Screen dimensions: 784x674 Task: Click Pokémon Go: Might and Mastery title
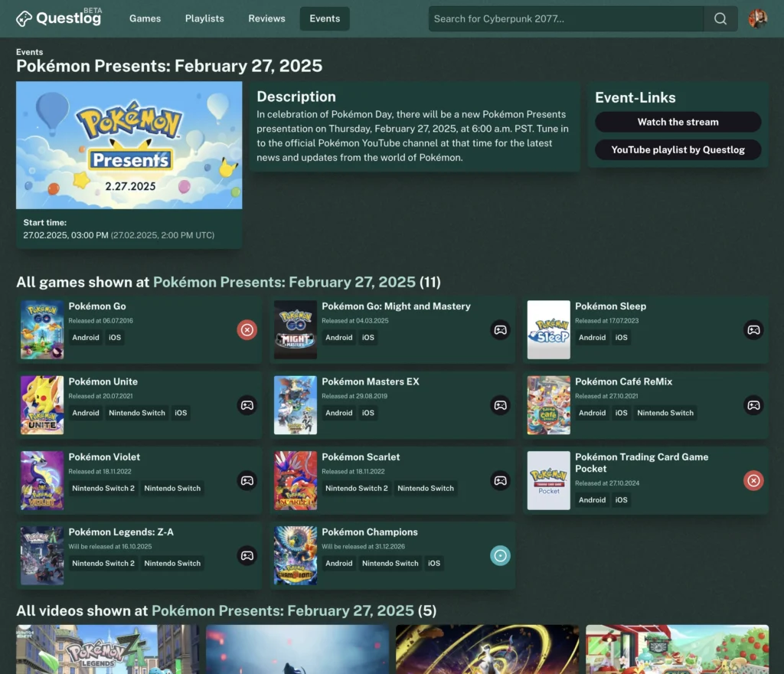[396, 306]
